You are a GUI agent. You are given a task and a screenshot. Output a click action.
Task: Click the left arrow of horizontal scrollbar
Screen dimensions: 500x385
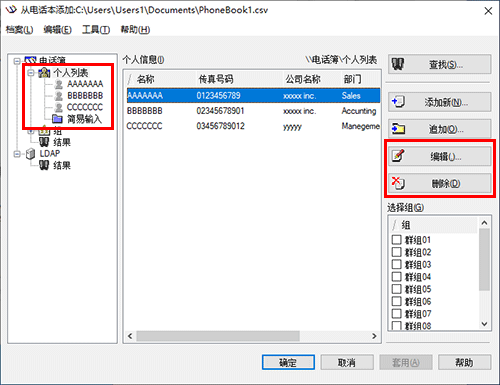130,336
